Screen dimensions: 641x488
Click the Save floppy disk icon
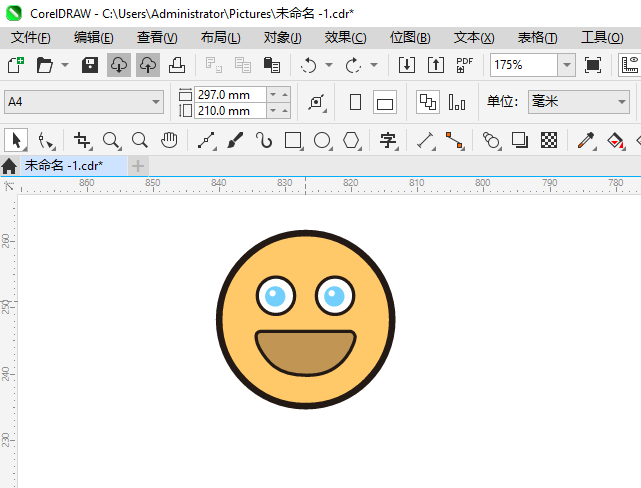pos(89,65)
